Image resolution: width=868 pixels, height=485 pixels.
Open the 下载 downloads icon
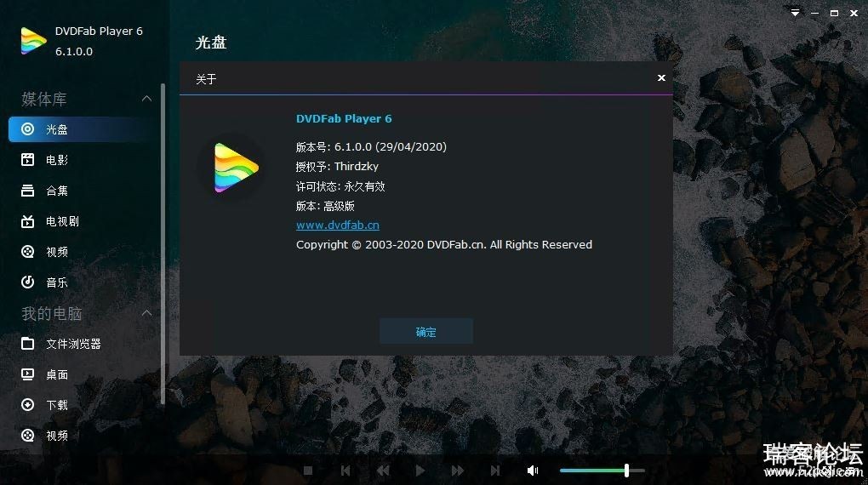tap(28, 405)
